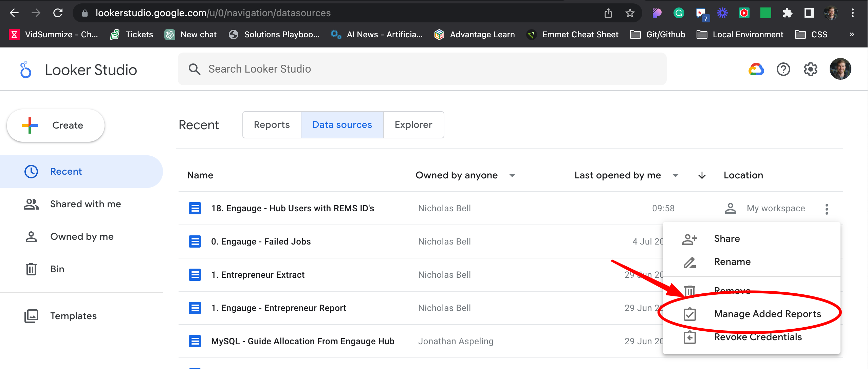Open Templates from the sidebar
This screenshot has width=868, height=369.
73,316
